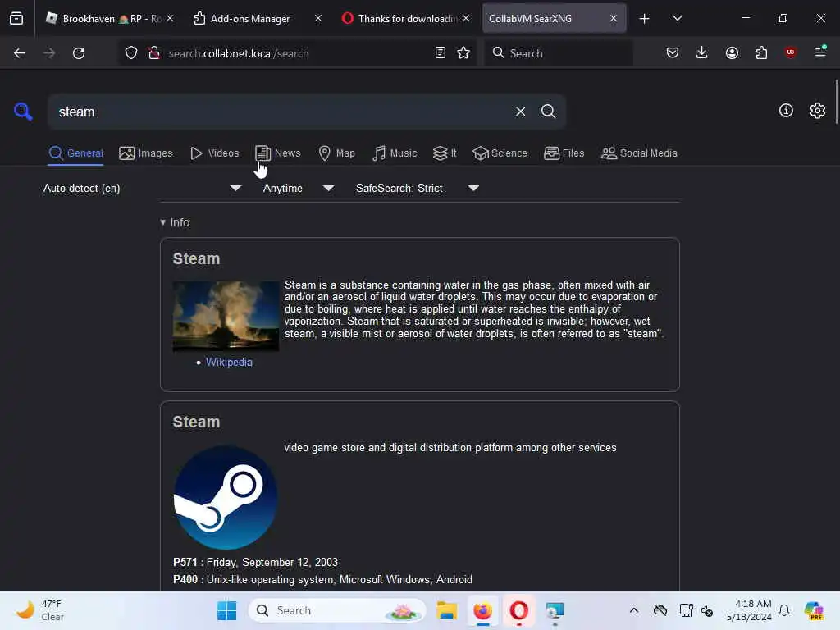Image resolution: width=840 pixels, height=630 pixels.
Task: Open Copilot preview icon
Action: (x=814, y=610)
